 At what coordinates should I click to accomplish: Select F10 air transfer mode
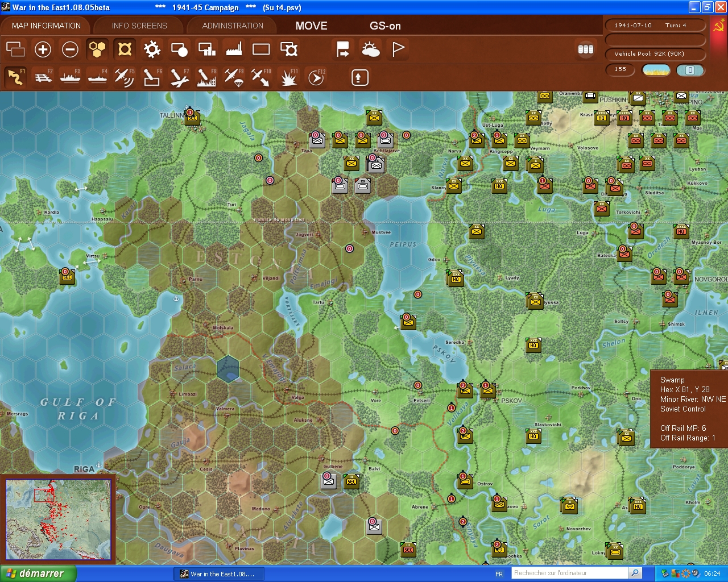pos(261,77)
